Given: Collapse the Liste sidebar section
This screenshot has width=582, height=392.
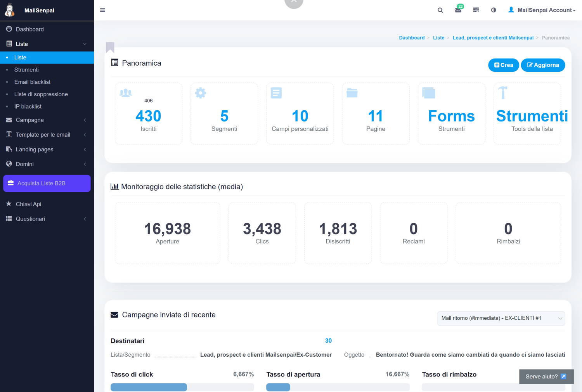Looking at the screenshot, I should [47, 44].
